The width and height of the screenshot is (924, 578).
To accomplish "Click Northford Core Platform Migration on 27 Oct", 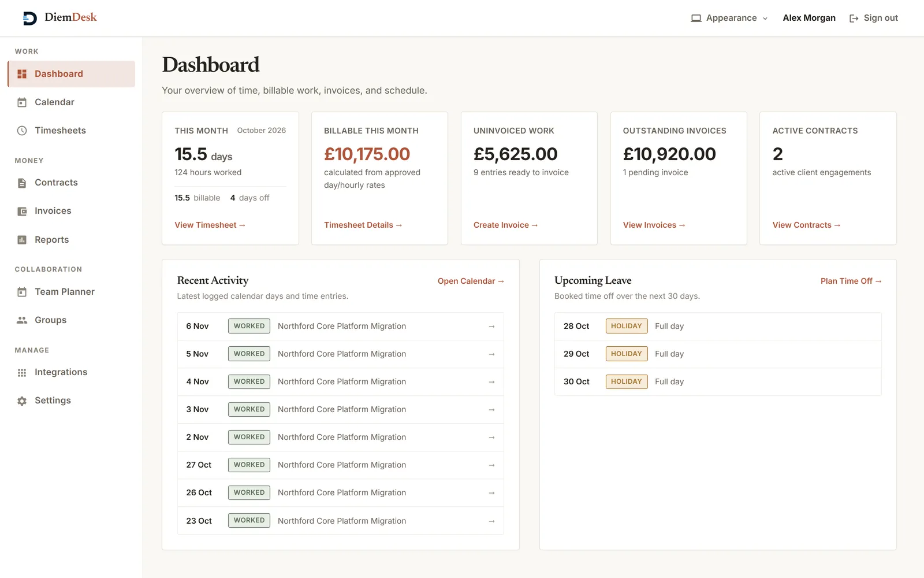I will click(342, 465).
